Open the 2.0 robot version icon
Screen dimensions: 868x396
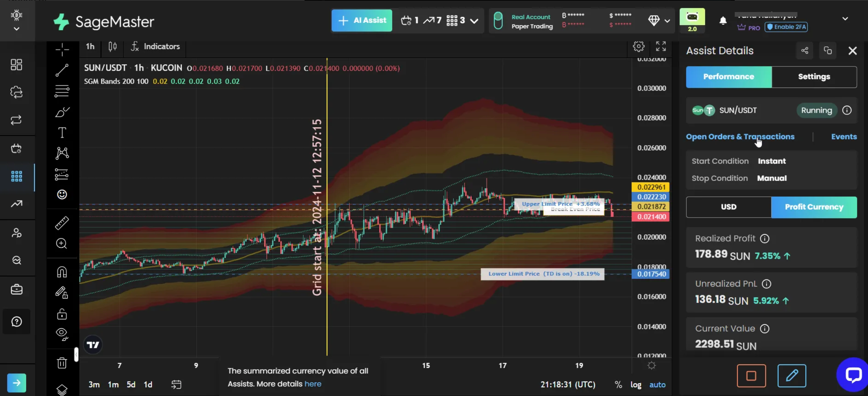tap(692, 20)
